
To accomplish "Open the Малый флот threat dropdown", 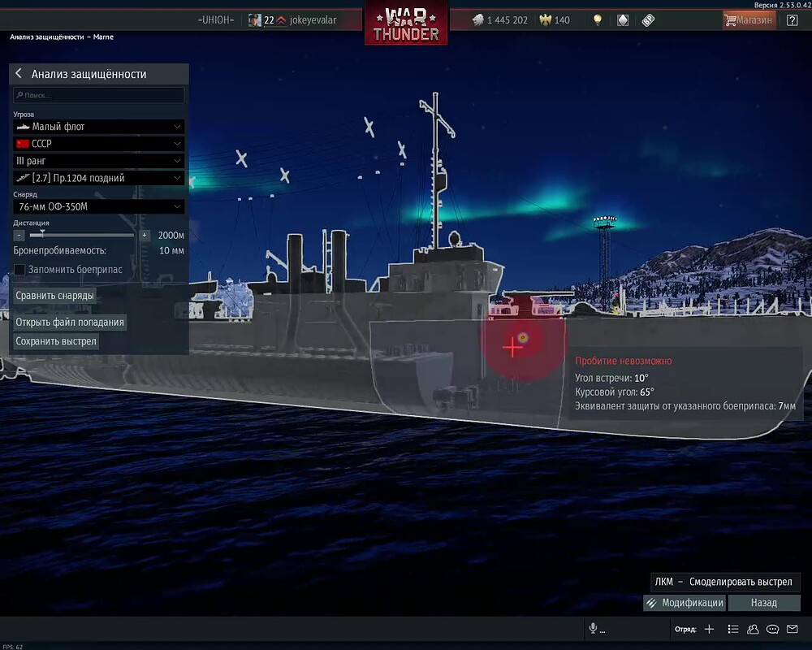I will tap(98, 126).
